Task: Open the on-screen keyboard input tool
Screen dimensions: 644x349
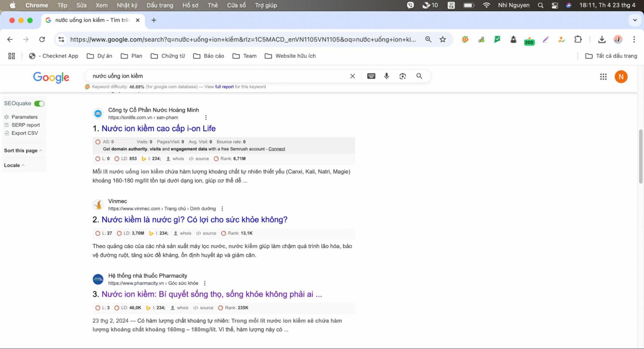Action: tap(371, 76)
